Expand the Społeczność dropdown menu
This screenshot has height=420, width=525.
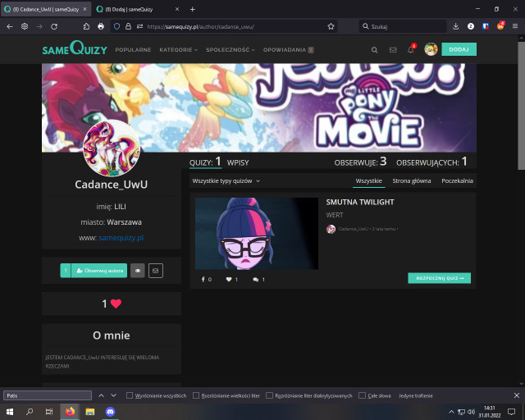point(231,49)
